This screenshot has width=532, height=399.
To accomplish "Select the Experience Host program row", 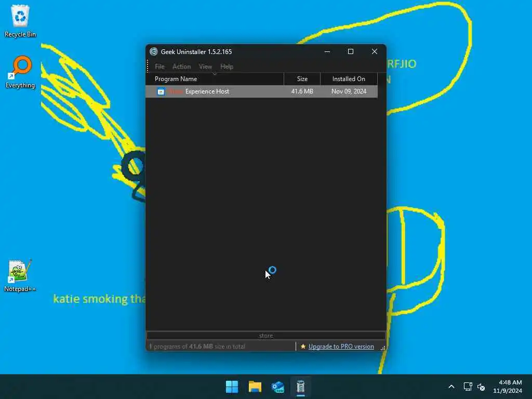I will click(x=262, y=91).
